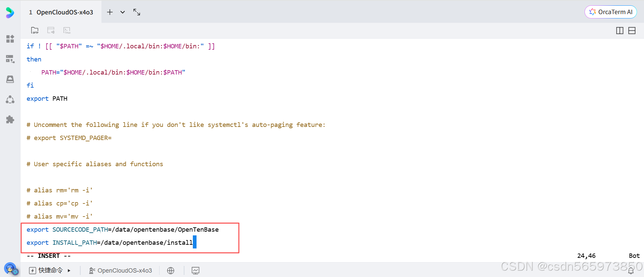Expand the new-tab options dropdown arrow
The height and width of the screenshot is (277, 644).
coord(123,12)
